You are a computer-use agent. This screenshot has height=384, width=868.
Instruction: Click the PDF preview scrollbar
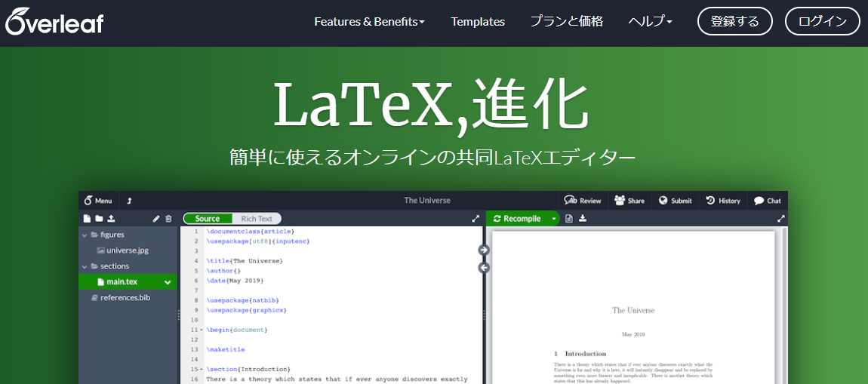click(784, 306)
